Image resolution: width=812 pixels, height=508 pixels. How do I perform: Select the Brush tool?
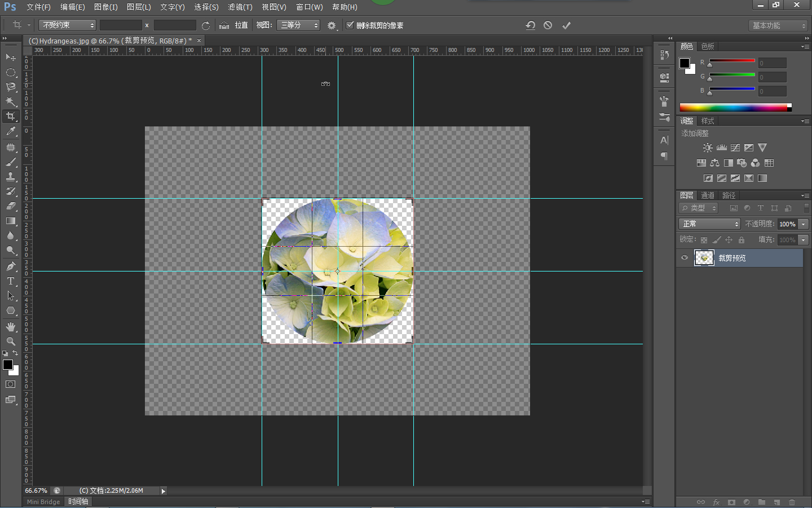coord(10,162)
